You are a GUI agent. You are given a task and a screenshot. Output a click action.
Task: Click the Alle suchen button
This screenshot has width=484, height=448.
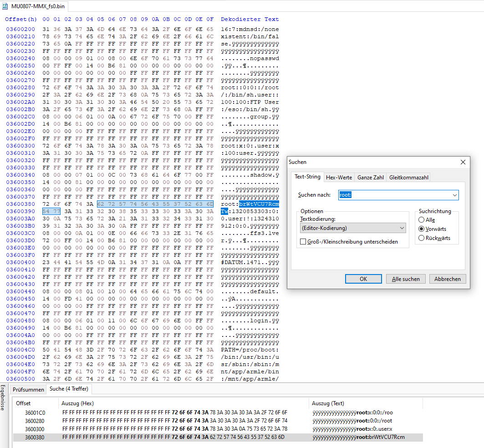[x=406, y=279]
